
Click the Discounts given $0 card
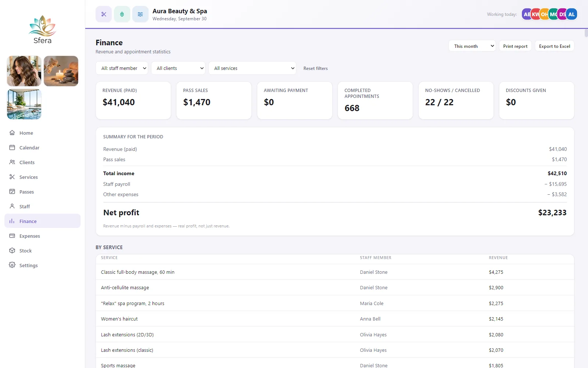coord(537,100)
